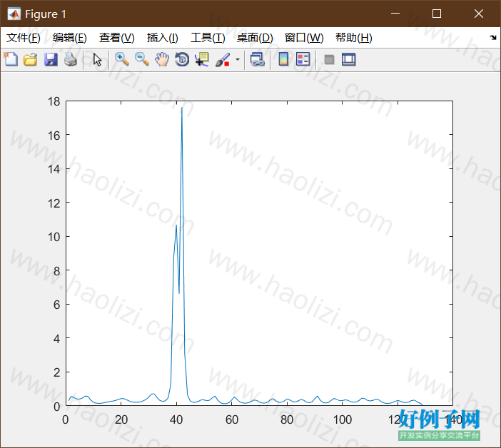
Task: Activate the Zoom Out magnifier tool
Action: [142, 59]
